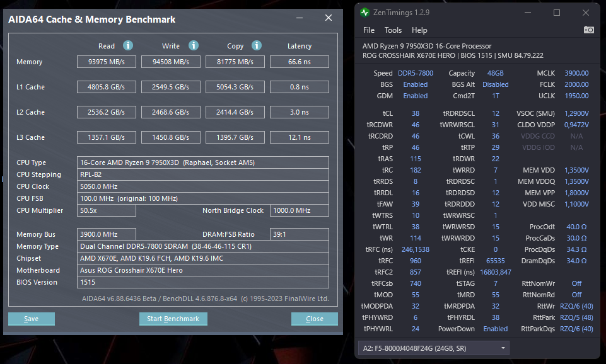Open the File menu in ZenTimings
The image size is (606, 364).
[369, 30]
